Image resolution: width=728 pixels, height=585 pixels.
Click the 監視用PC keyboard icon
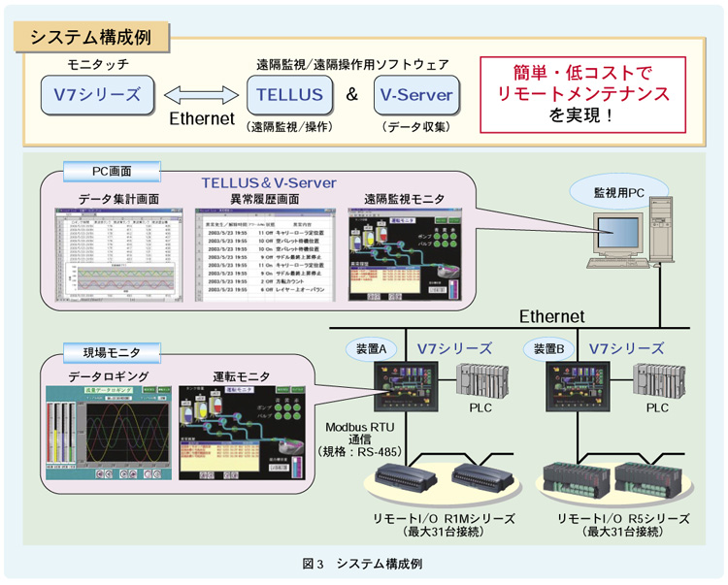pos(618,263)
